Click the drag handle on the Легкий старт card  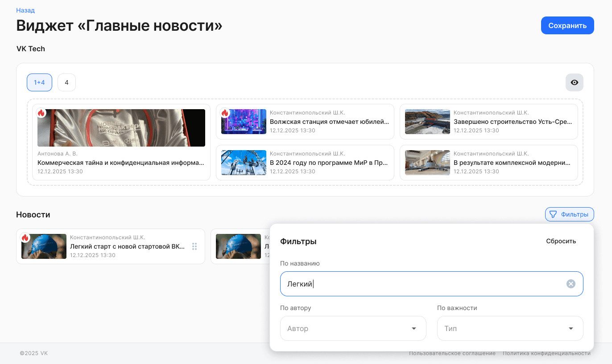(x=194, y=246)
